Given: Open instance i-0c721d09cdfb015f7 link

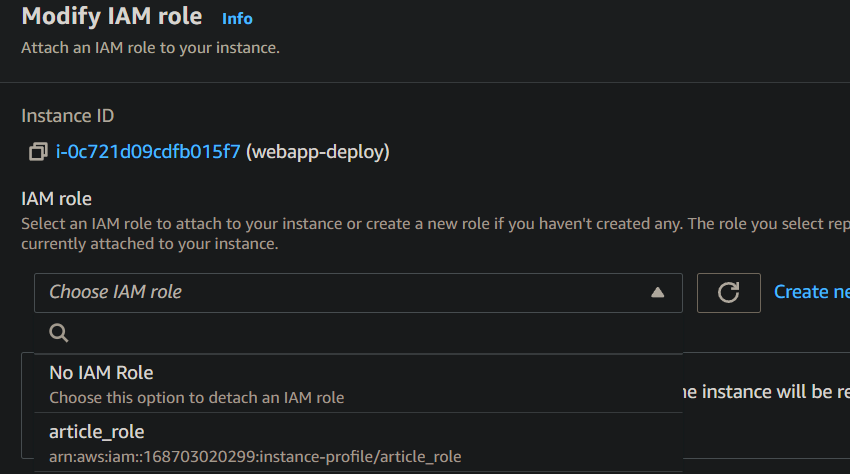Looking at the screenshot, I should tap(148, 152).
